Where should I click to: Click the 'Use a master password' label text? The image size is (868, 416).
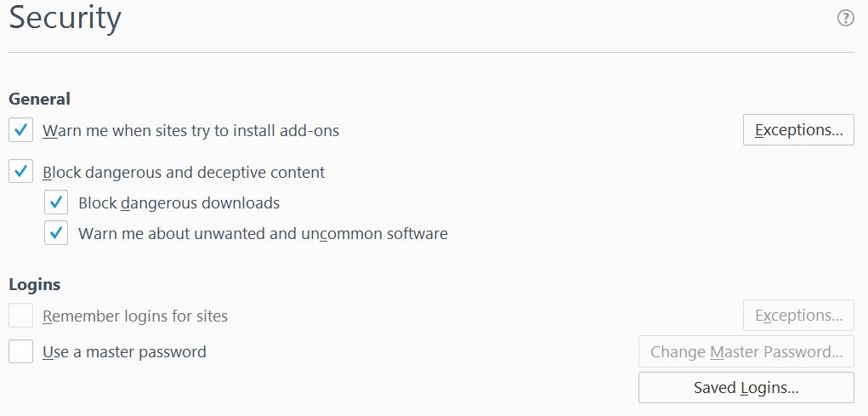tap(125, 351)
